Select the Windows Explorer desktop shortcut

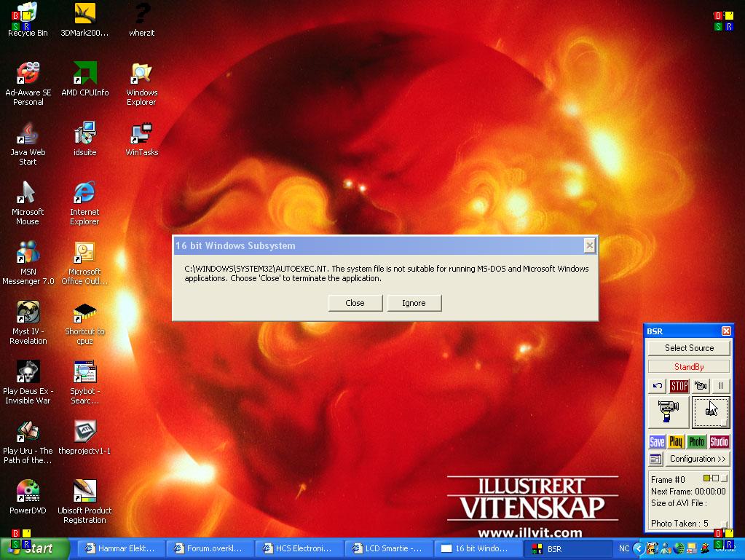click(141, 84)
